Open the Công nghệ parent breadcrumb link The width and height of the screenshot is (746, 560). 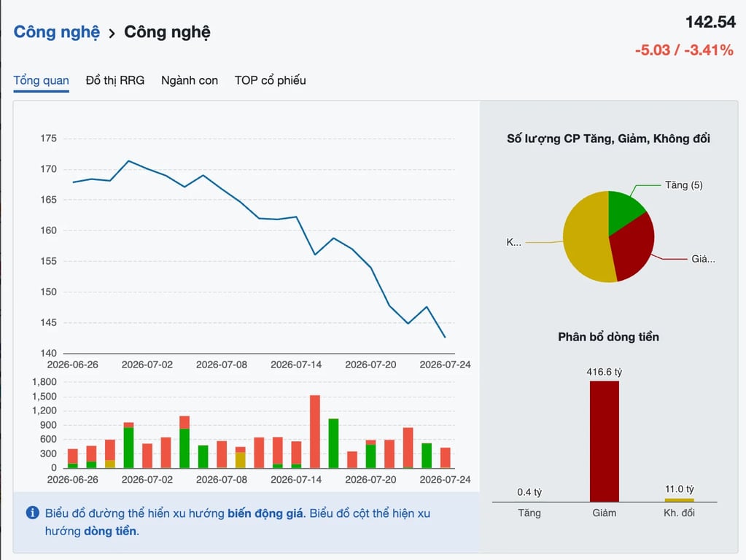pos(57,32)
